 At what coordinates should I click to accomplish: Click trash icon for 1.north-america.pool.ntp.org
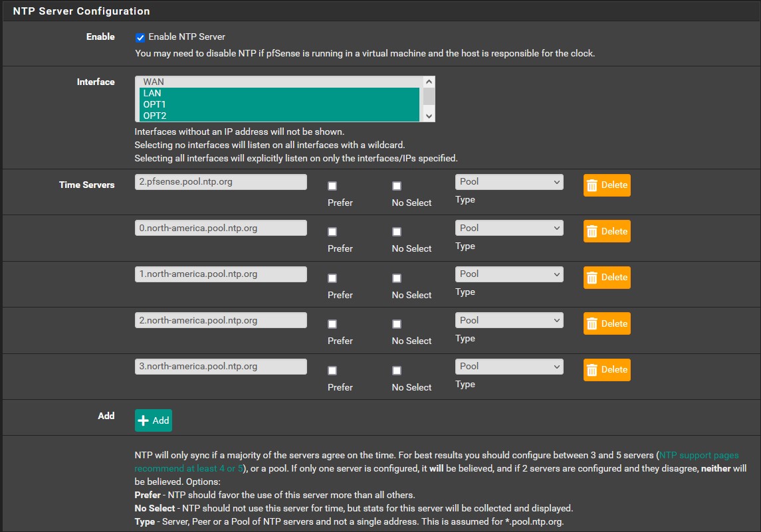(x=594, y=278)
